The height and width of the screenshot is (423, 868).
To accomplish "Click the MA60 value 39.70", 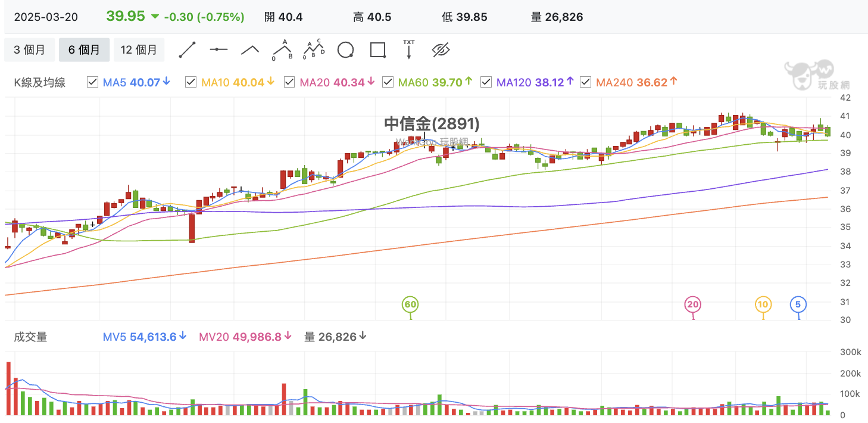I will tap(447, 82).
